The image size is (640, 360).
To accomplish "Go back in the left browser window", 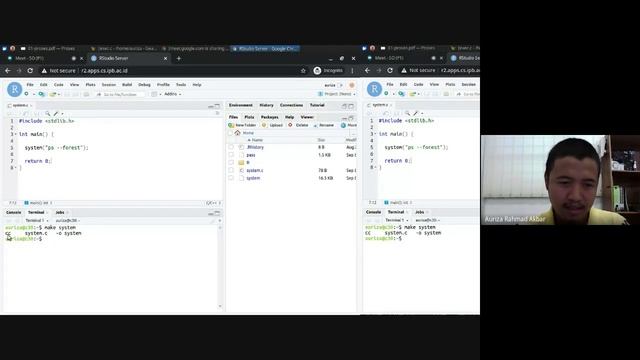I will [x=8, y=71].
